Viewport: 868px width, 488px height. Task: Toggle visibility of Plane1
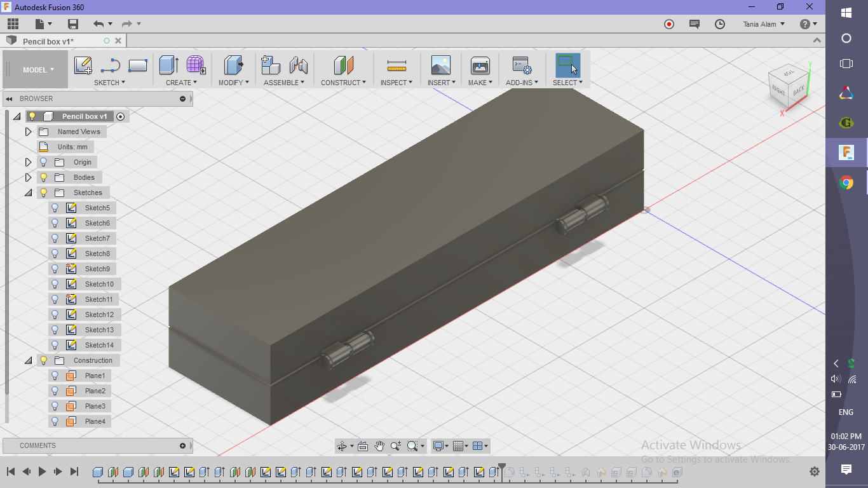pyautogui.click(x=55, y=376)
